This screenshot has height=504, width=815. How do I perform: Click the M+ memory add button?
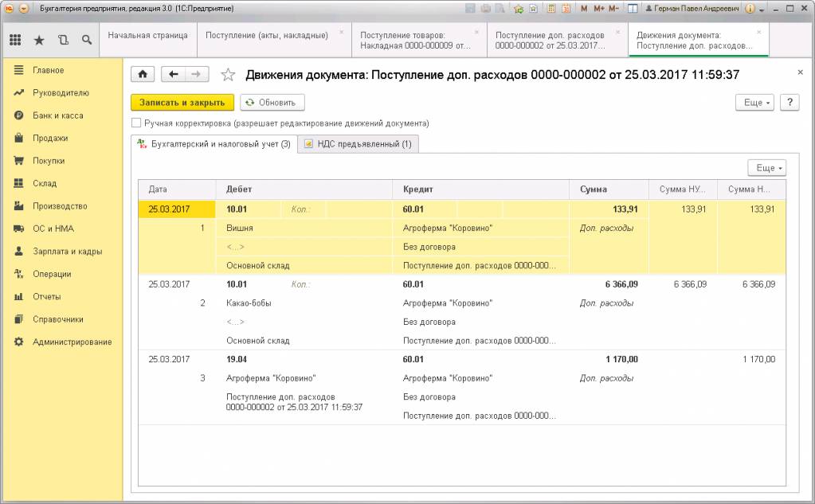tap(599, 8)
